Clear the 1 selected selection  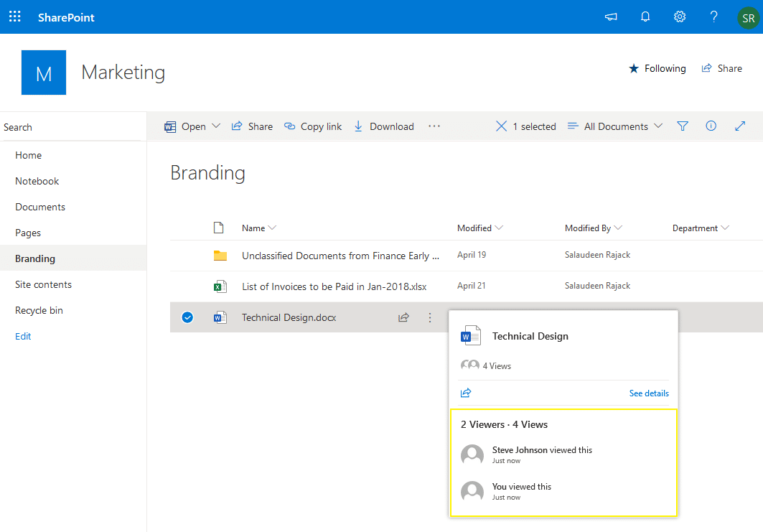pyautogui.click(x=501, y=126)
